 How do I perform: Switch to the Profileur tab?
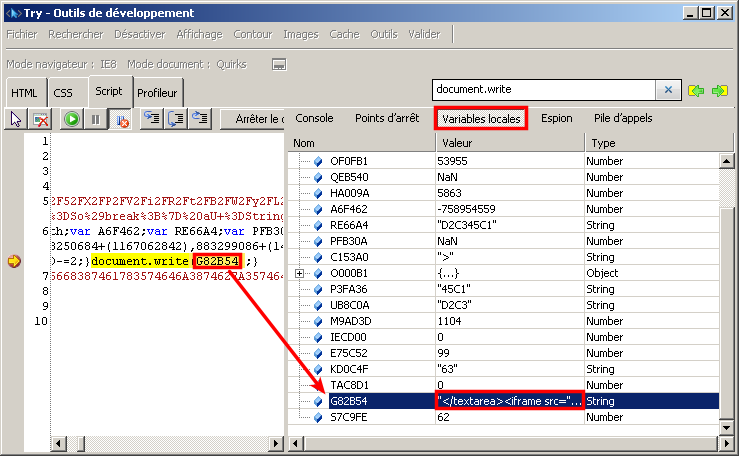[x=157, y=93]
